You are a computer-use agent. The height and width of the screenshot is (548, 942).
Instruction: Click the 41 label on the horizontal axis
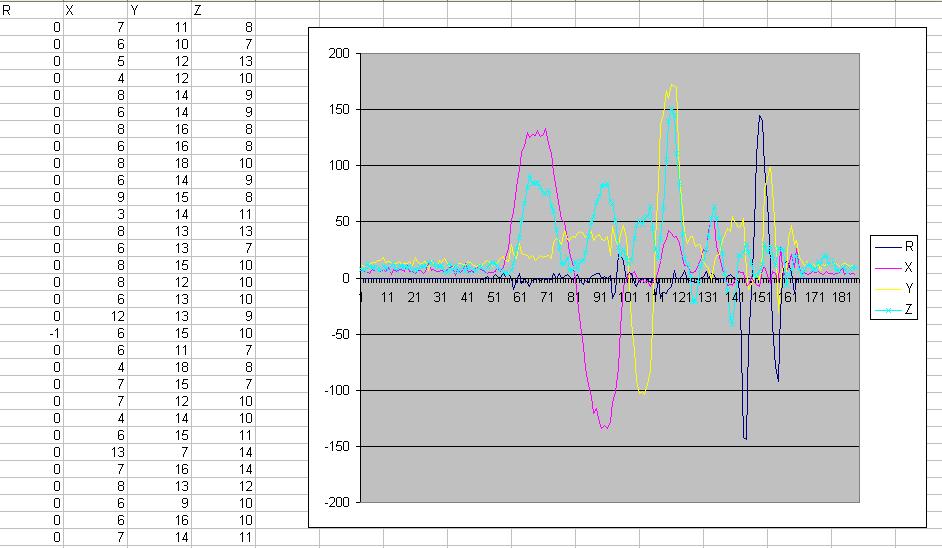tap(467, 297)
